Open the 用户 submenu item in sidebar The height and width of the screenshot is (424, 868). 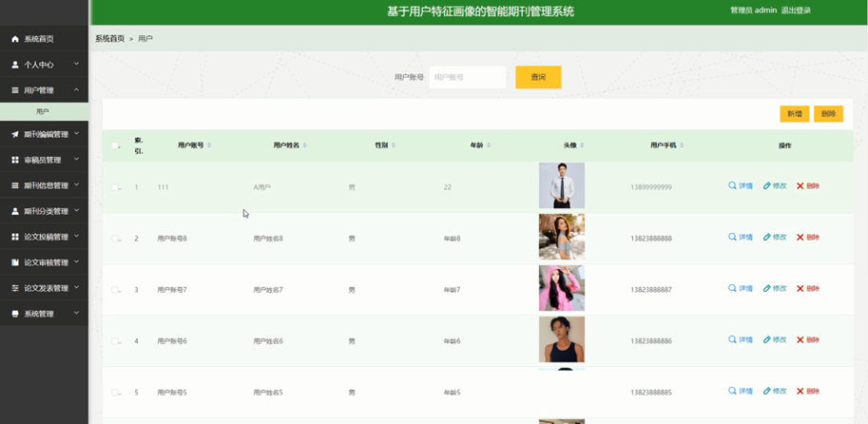tap(43, 112)
